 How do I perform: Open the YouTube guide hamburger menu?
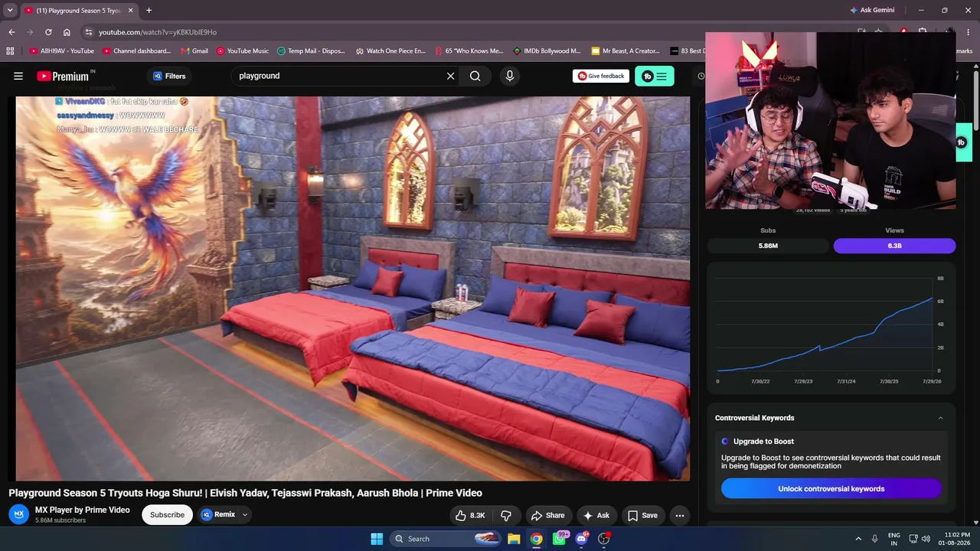18,76
